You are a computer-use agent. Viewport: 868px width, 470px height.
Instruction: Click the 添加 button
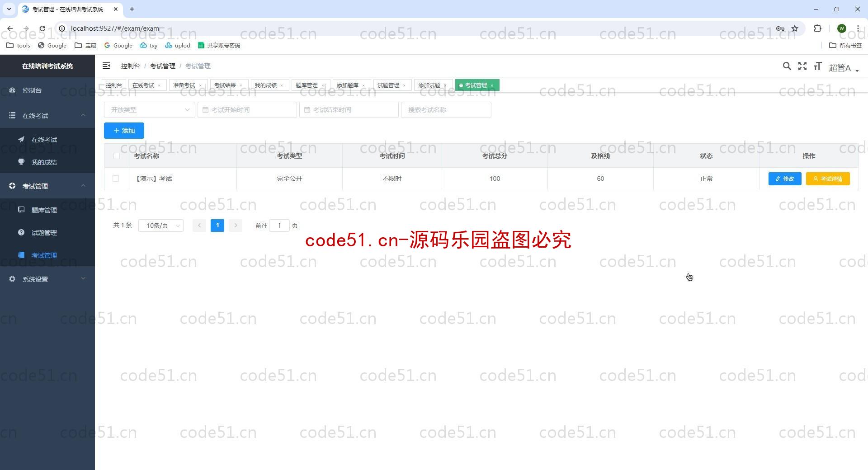[x=124, y=131]
